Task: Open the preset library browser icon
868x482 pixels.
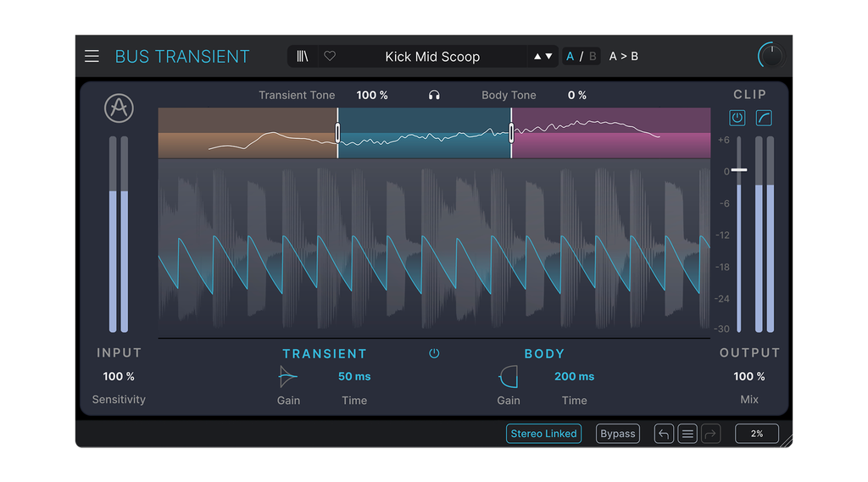Action: click(x=303, y=57)
